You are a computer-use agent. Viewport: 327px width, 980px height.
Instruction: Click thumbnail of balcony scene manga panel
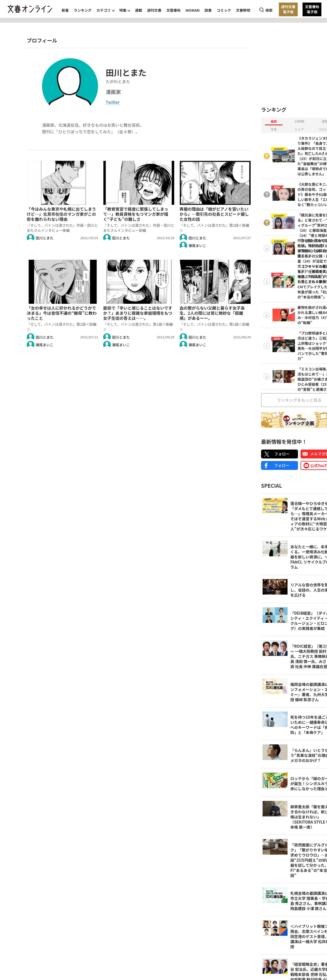[x=215, y=282]
